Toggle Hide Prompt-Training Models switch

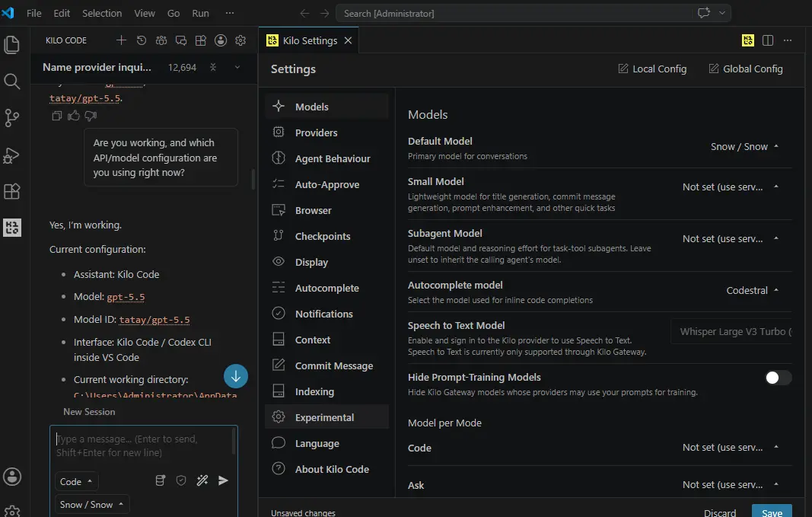[779, 378]
